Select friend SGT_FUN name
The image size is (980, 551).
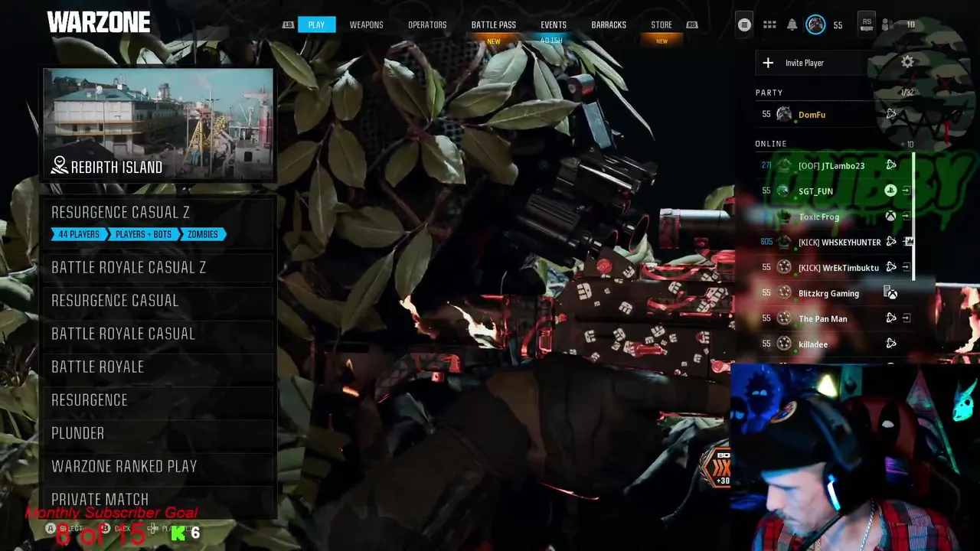click(x=815, y=191)
